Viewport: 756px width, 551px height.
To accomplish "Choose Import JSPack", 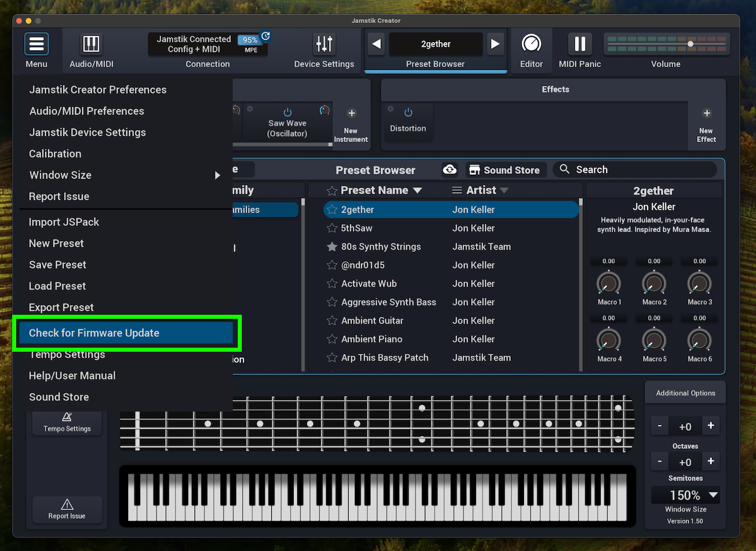I will click(x=64, y=222).
